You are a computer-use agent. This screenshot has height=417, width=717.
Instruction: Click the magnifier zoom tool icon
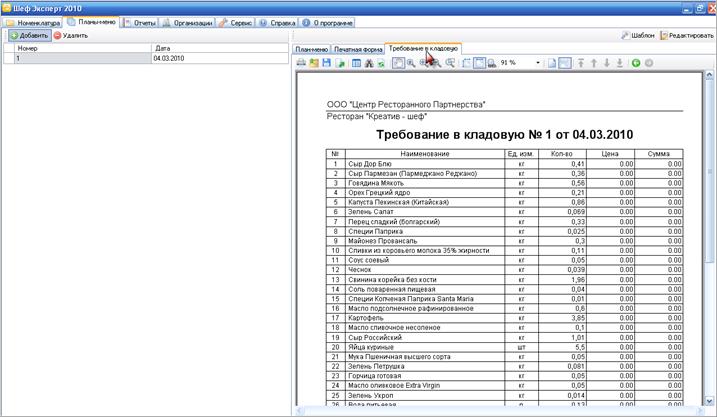click(x=411, y=63)
